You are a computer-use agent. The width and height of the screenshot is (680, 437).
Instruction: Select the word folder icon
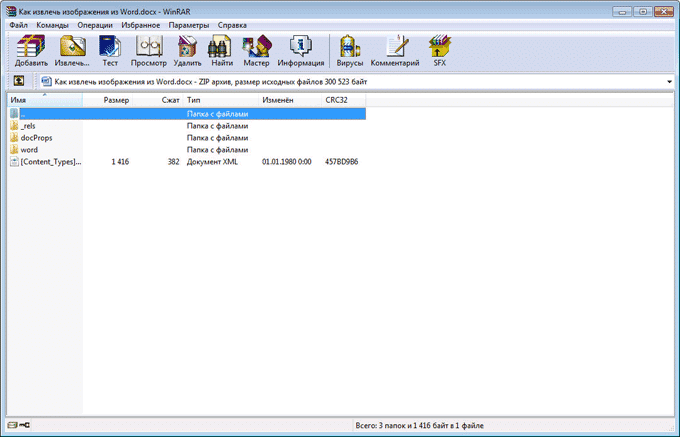click(x=14, y=150)
